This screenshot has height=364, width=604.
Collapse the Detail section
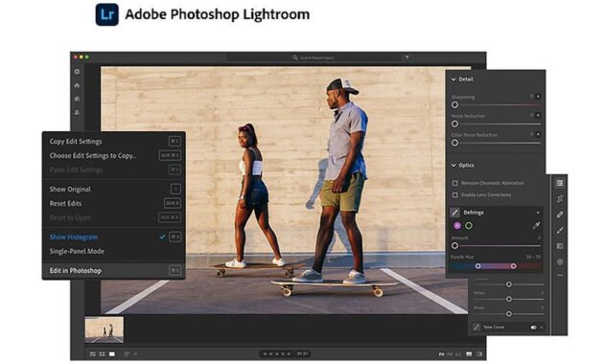[x=453, y=80]
